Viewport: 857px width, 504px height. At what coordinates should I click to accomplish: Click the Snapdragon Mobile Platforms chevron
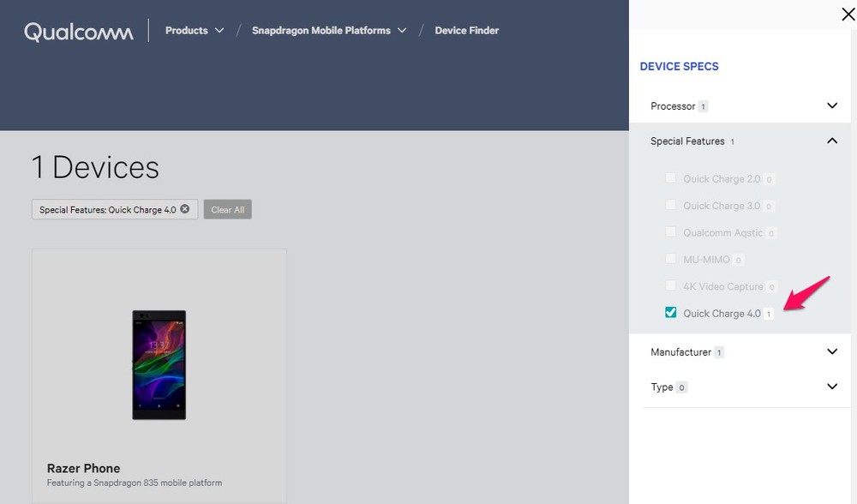tap(402, 31)
